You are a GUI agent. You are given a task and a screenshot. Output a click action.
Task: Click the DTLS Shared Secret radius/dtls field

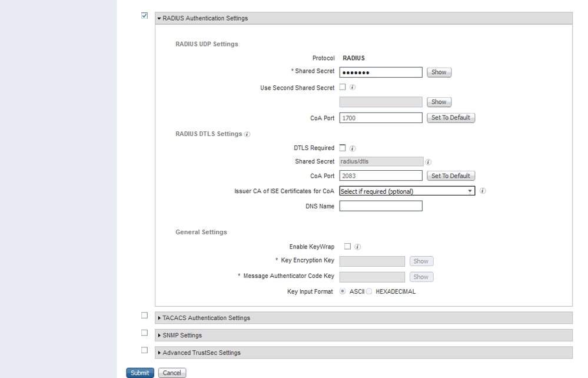(x=381, y=162)
